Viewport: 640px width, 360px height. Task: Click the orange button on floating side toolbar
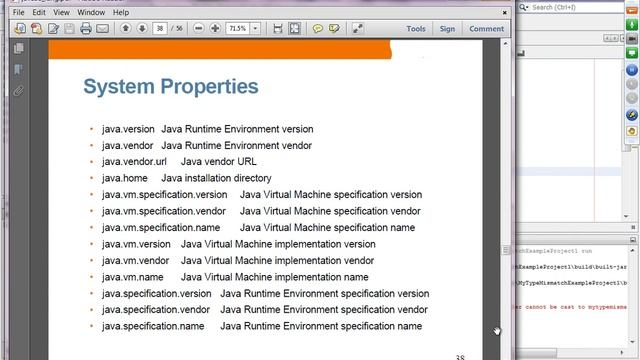tap(632, 11)
